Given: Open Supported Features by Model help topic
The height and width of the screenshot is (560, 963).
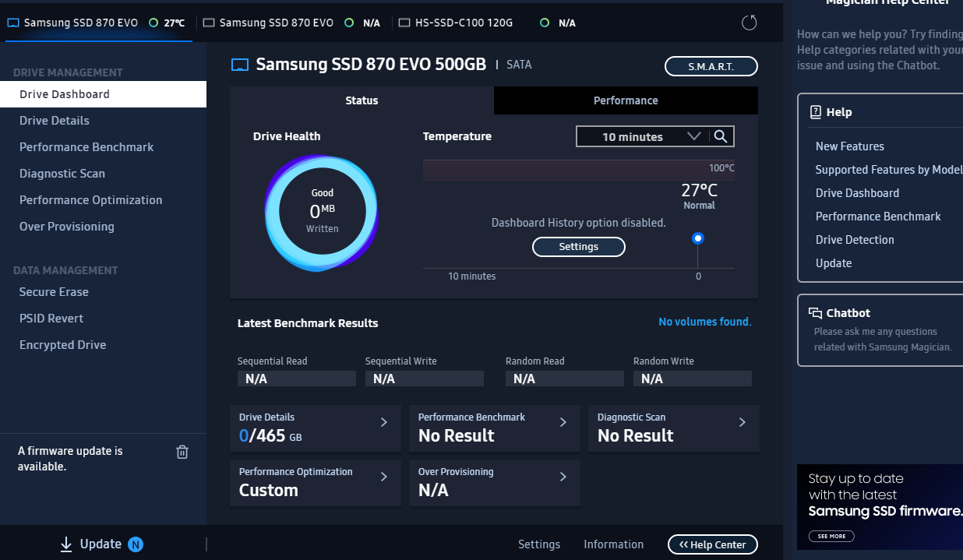Looking at the screenshot, I should point(889,170).
